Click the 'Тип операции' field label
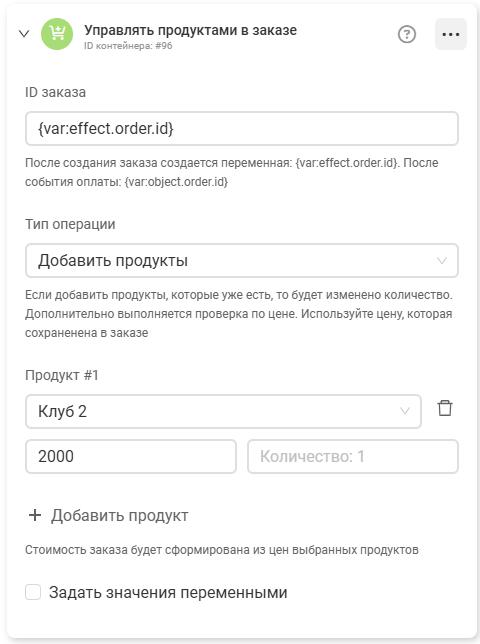The width and height of the screenshot is (480, 644). click(x=70, y=224)
